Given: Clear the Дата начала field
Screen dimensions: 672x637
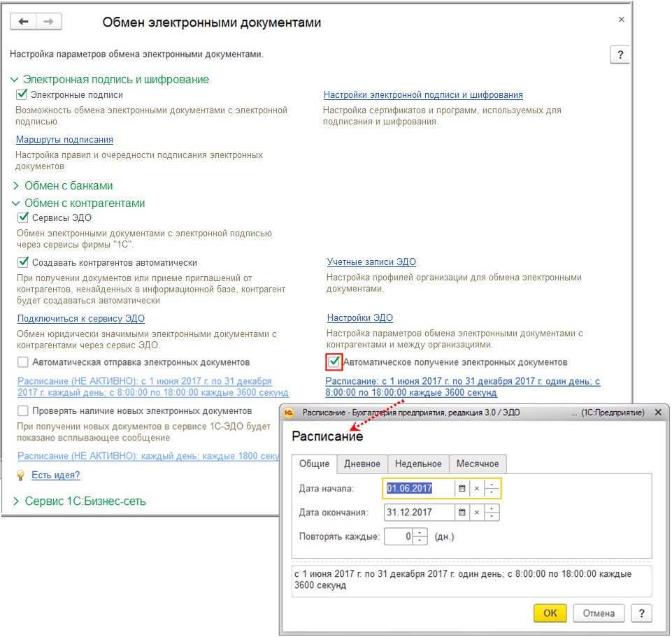Looking at the screenshot, I should 476,488.
